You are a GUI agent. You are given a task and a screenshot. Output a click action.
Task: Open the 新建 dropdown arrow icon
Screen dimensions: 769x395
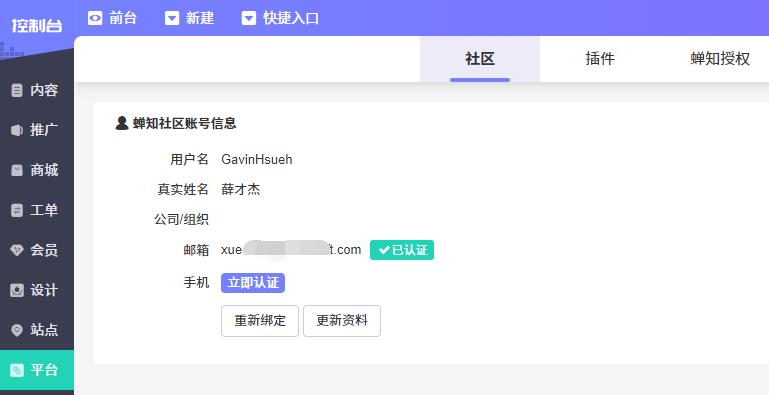172,18
